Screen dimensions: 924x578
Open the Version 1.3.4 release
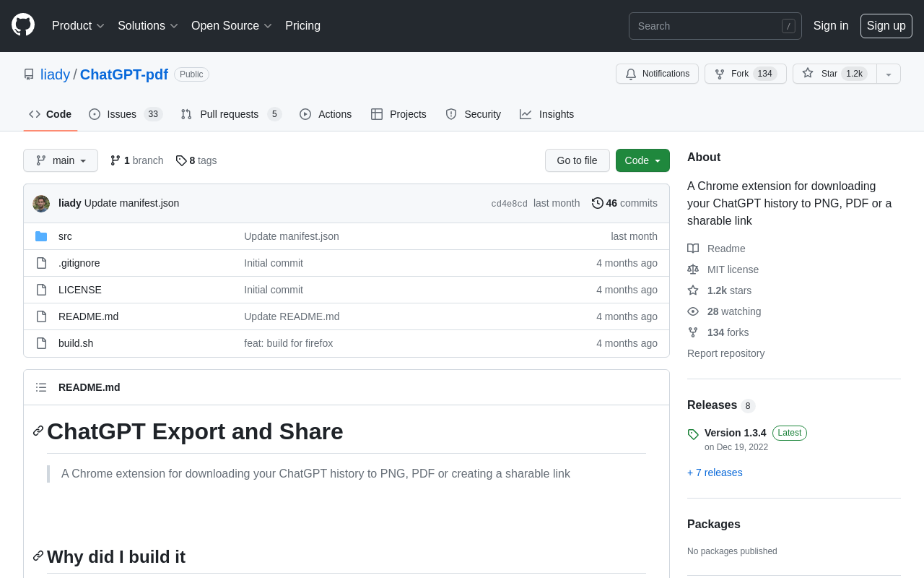pos(736,433)
